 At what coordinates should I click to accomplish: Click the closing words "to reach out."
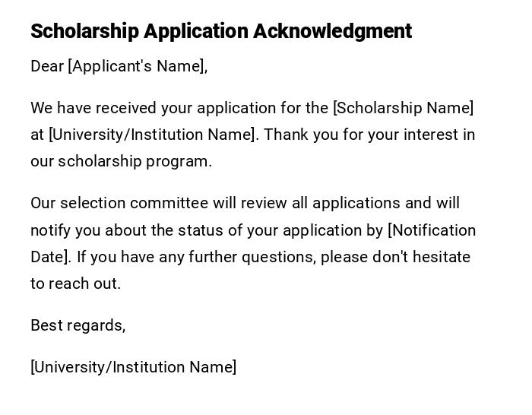click(x=75, y=284)
